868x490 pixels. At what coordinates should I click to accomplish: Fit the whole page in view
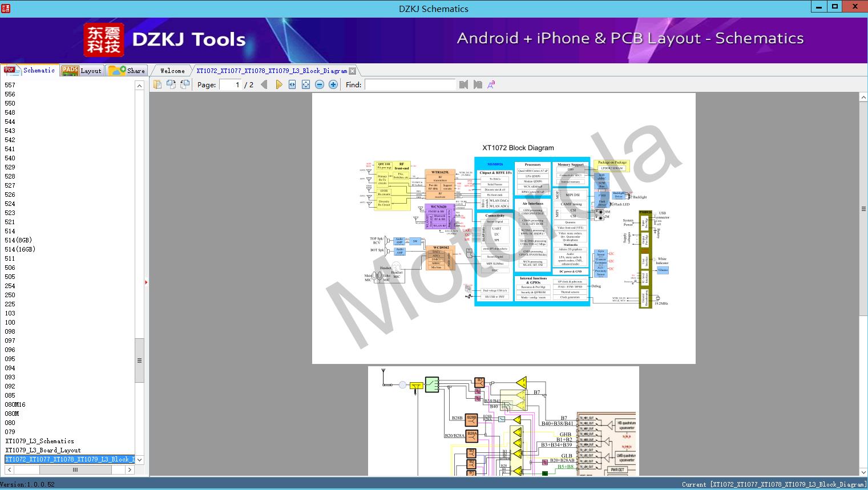pos(306,84)
